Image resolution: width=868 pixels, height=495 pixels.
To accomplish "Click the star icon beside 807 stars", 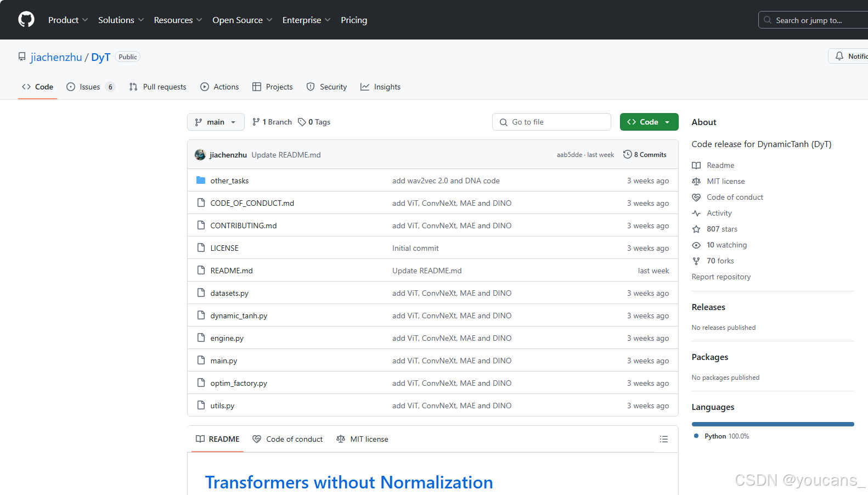I will (x=696, y=229).
